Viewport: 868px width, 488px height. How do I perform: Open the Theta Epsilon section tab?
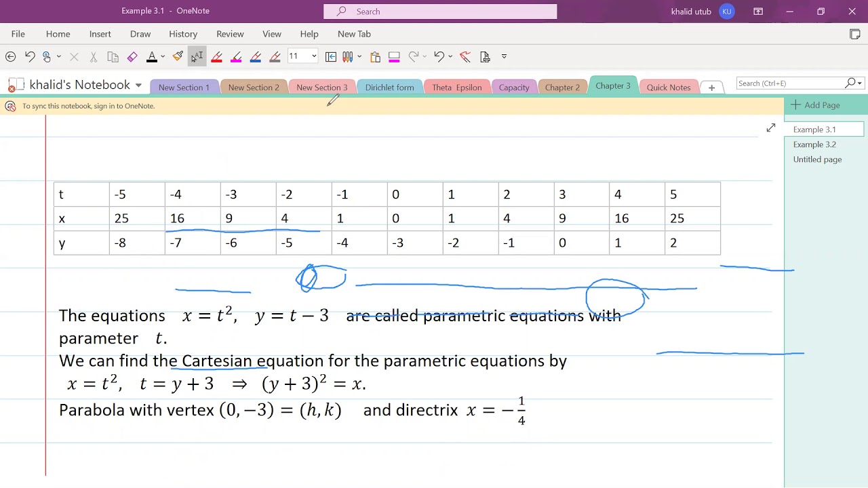pyautogui.click(x=457, y=87)
